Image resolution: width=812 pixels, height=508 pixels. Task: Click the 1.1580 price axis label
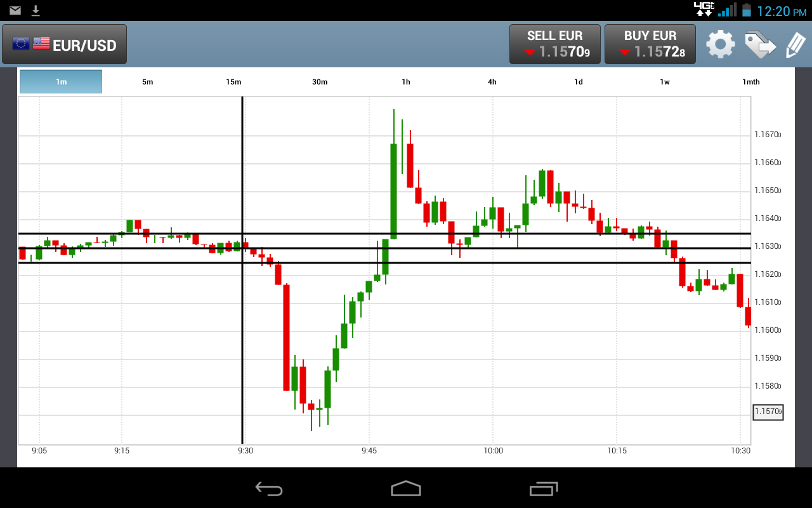(x=768, y=386)
